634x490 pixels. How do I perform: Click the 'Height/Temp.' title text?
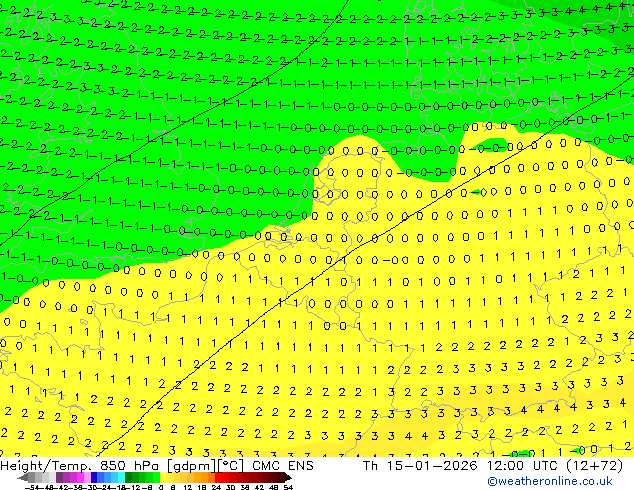point(45,466)
